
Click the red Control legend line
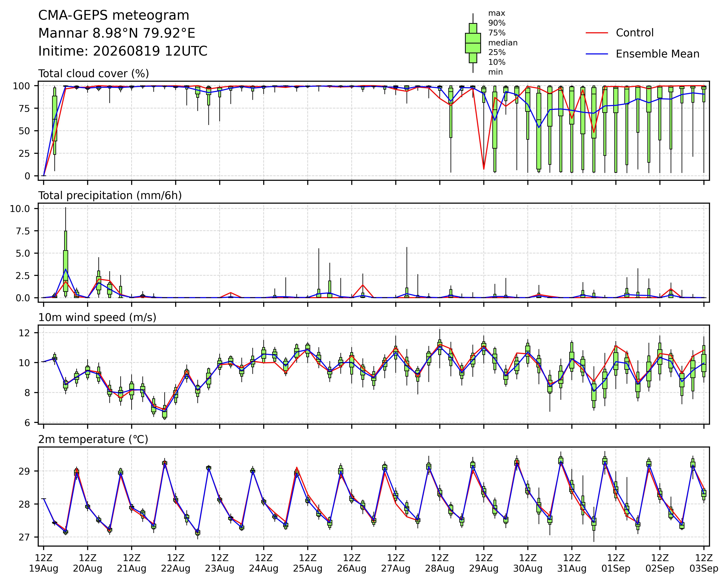pyautogui.click(x=597, y=33)
